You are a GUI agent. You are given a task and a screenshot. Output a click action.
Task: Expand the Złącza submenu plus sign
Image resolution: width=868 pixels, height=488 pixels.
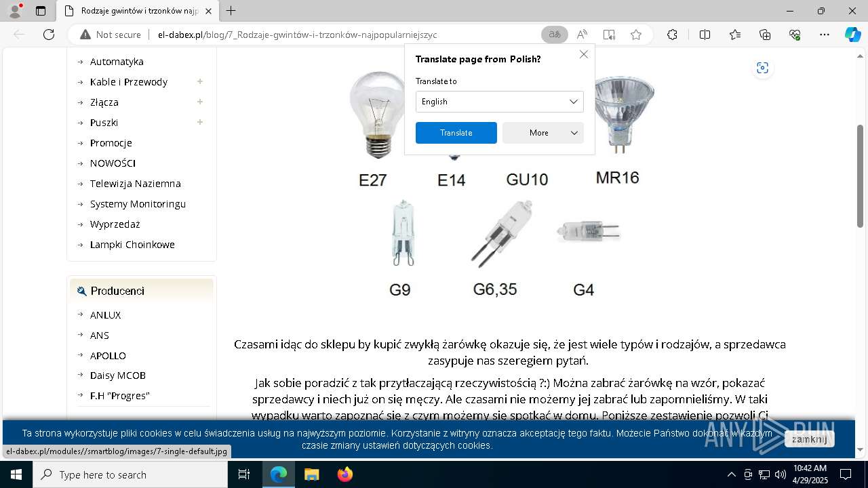(x=200, y=102)
